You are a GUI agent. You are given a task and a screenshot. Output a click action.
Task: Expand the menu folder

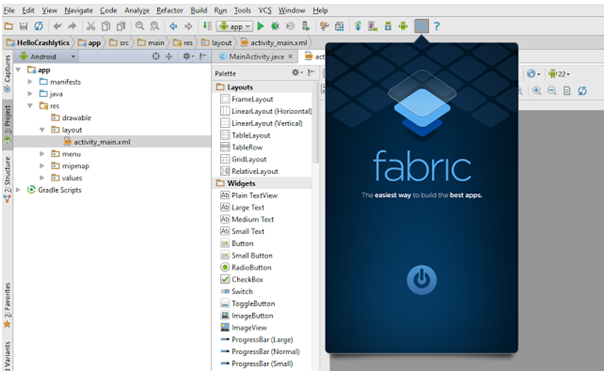[42, 154]
